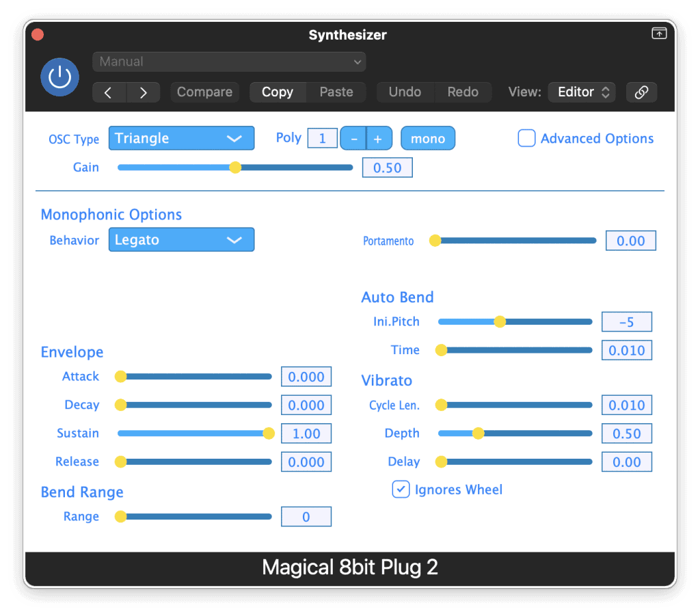The height and width of the screenshot is (616, 700).
Task: Toggle the mono button
Action: point(428,139)
